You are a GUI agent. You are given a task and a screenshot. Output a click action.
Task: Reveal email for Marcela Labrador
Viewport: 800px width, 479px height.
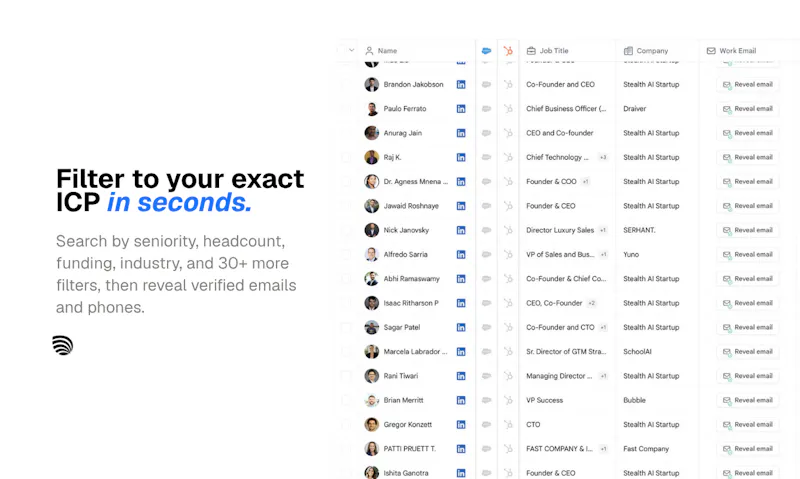pos(747,351)
